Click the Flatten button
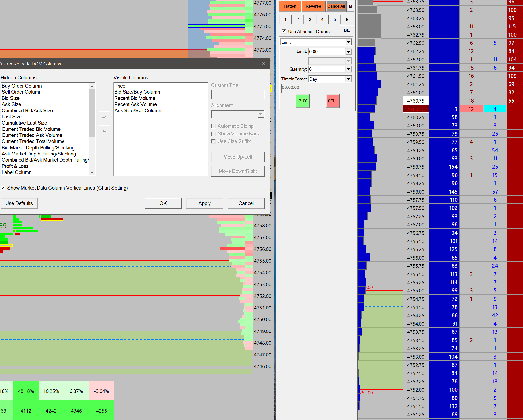Viewport: 523px width, 420px height. tap(290, 6)
